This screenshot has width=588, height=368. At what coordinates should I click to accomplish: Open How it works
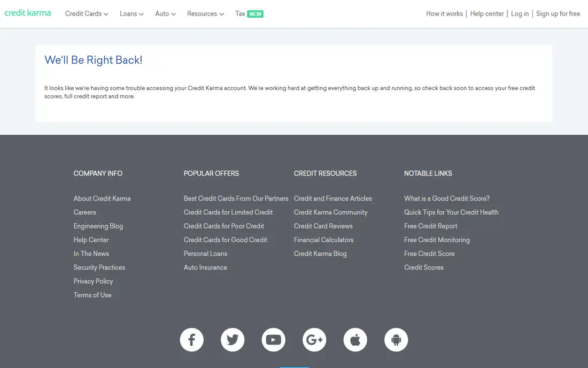[x=444, y=14]
